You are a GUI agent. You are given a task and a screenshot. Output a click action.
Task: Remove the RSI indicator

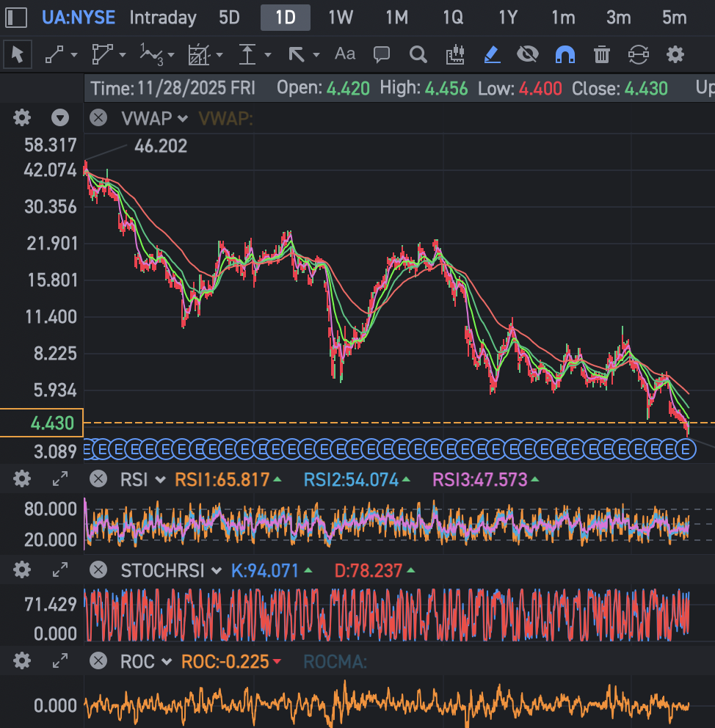98,478
